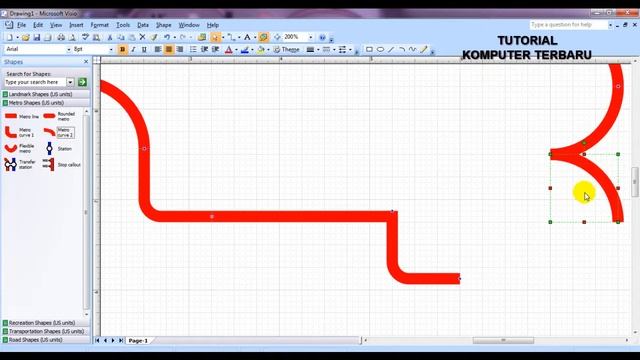
Task: Select the Rounded metro shape
Action: (x=60, y=116)
